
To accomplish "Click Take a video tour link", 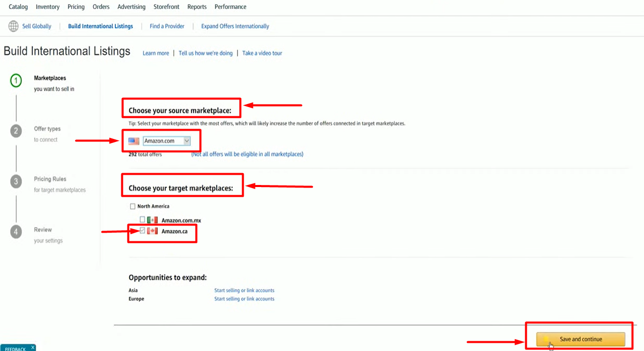I will pos(262,53).
